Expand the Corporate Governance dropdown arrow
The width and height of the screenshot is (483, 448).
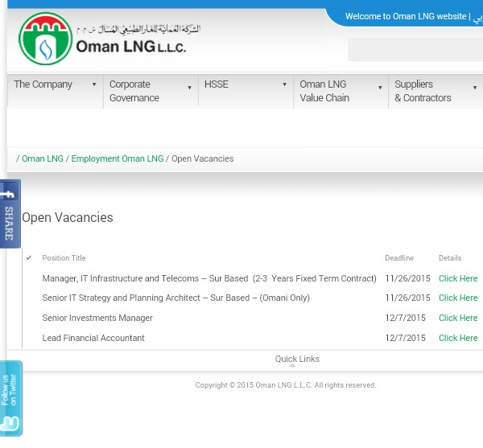(x=189, y=88)
